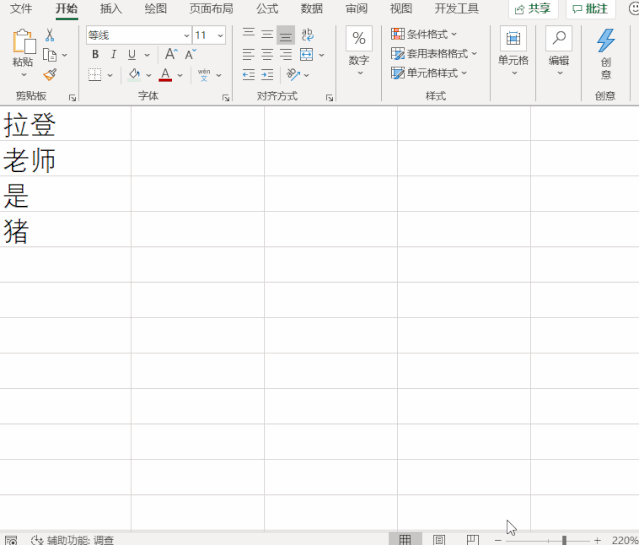This screenshot has width=639, height=545.
Task: Click the zoom slider handle
Action: pyautogui.click(x=564, y=541)
